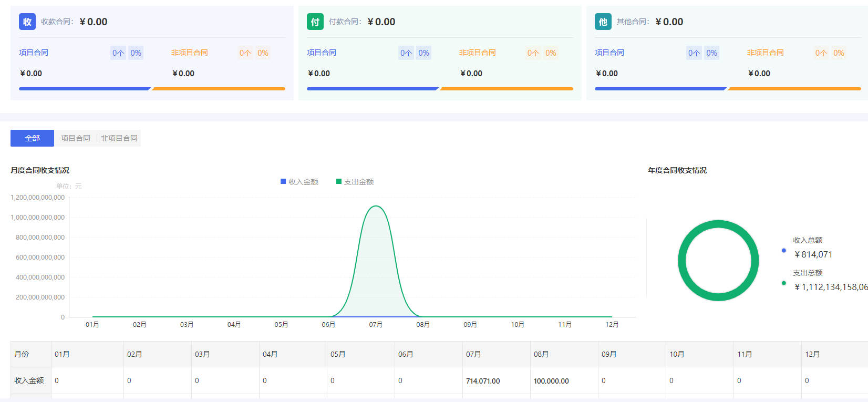Open 非项目合同 link in 收款合同 card
Viewport: 868px width, 402px height.
click(190, 53)
